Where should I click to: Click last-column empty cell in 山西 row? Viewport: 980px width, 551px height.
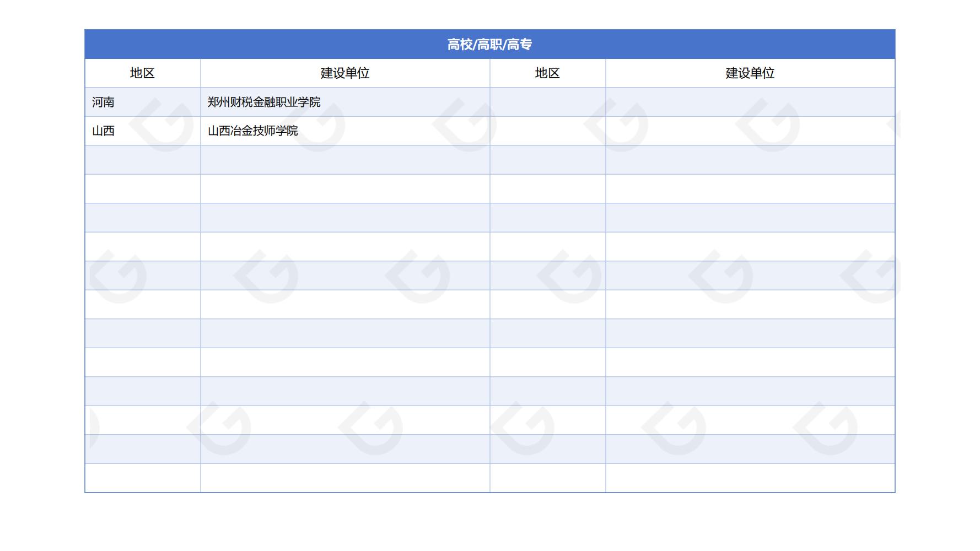(750, 131)
